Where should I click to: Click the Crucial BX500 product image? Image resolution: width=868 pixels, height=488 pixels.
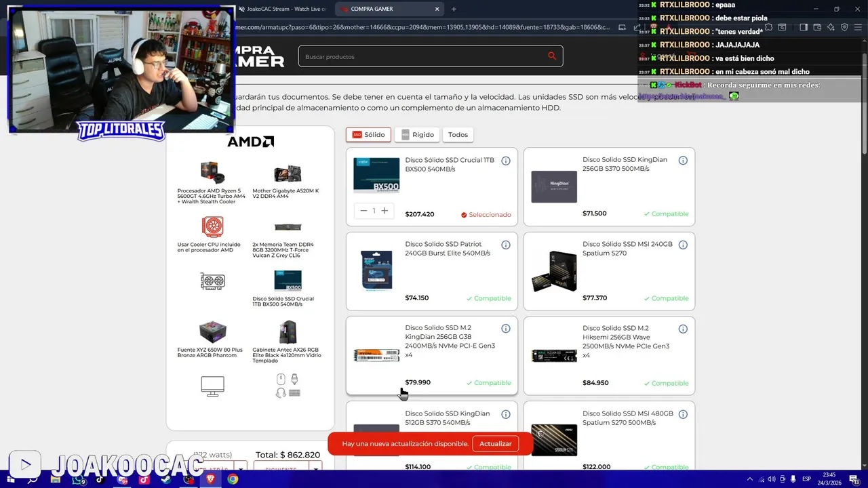point(376,176)
